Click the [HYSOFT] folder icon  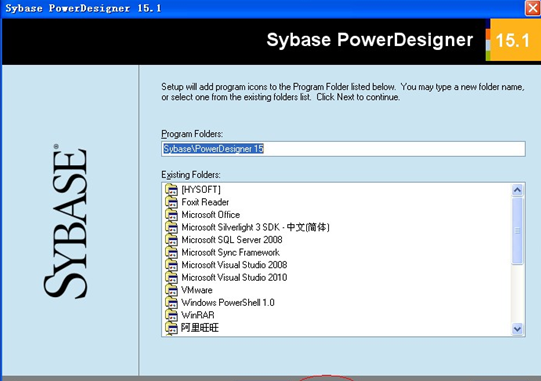pyautogui.click(x=171, y=189)
